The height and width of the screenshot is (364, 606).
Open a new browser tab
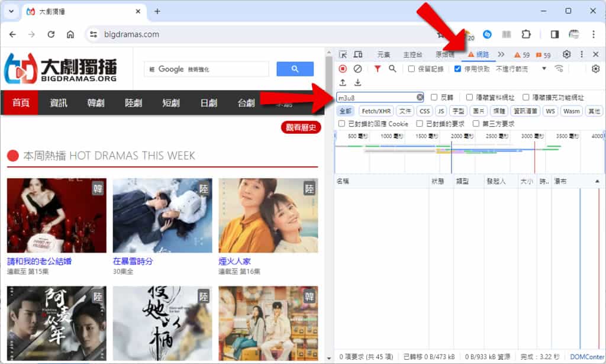tap(157, 11)
